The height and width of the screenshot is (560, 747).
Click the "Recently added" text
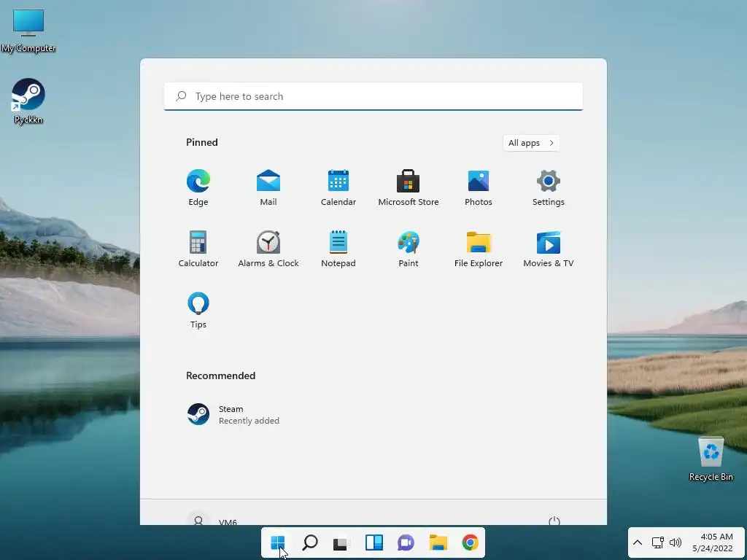249,421
